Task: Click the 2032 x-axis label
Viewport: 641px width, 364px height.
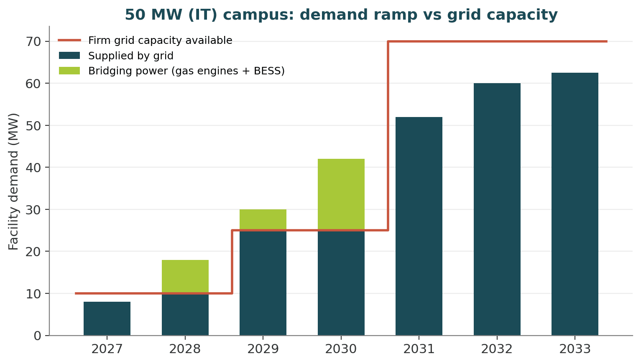Action: click(497, 349)
